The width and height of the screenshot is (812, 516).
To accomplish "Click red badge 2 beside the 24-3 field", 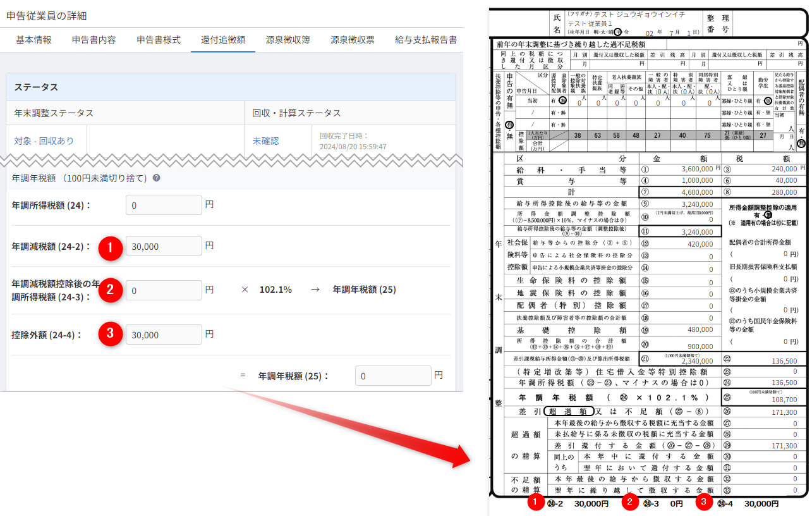I will (x=111, y=290).
